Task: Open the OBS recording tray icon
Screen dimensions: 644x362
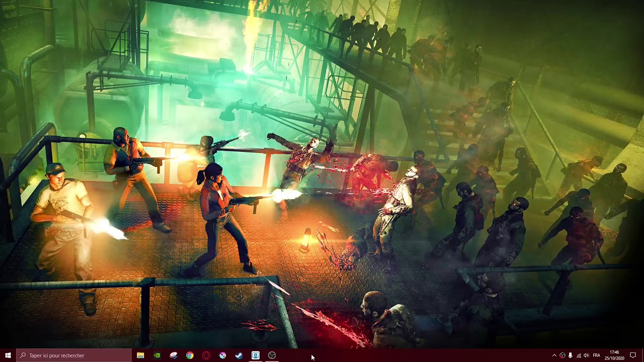Action: [x=562, y=355]
